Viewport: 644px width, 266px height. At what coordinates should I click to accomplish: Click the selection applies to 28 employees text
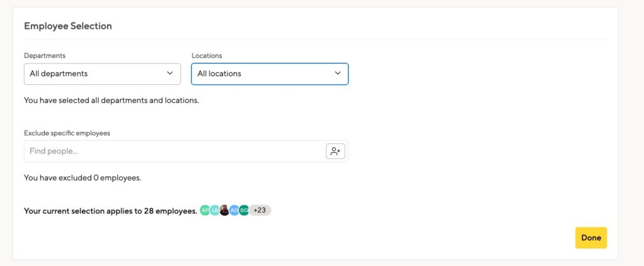point(111,211)
